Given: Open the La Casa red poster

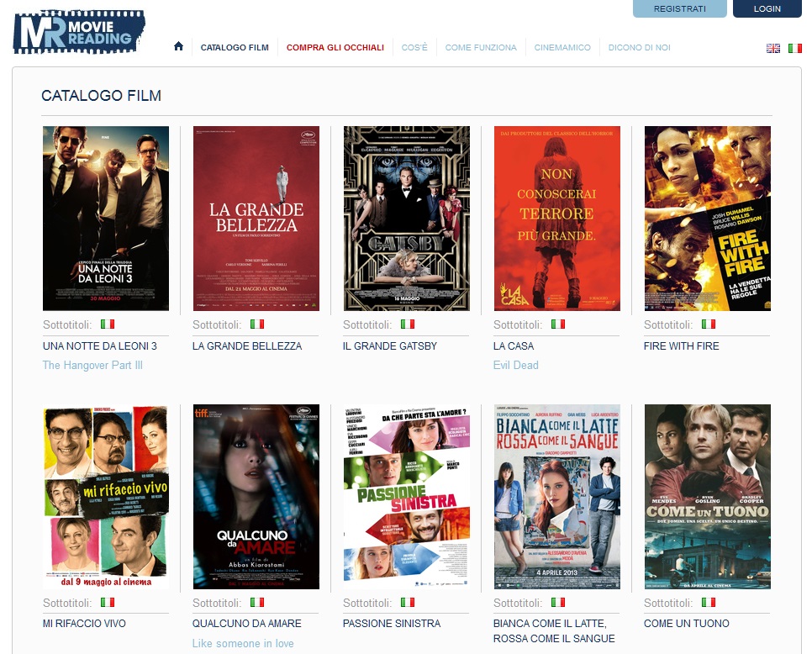Looking at the screenshot, I should (556, 218).
